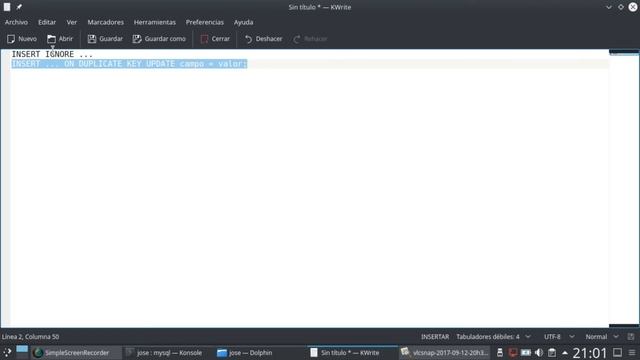Expand hidden system tray icons arrow
This screenshot has width=640, height=360.
click(x=565, y=353)
